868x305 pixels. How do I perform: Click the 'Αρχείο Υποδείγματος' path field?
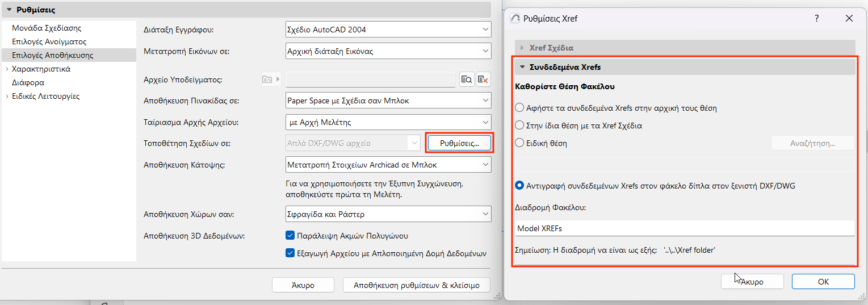tap(370, 80)
